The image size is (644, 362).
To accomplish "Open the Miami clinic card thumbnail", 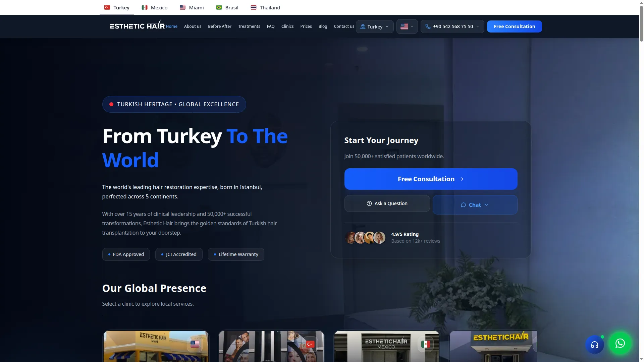I will [x=156, y=346].
